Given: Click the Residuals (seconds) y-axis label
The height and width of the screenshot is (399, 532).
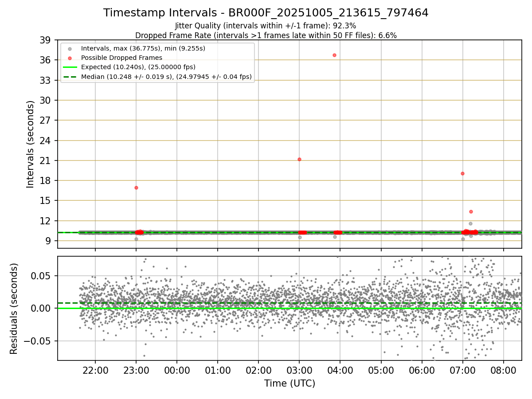Looking at the screenshot, I should point(14,309).
